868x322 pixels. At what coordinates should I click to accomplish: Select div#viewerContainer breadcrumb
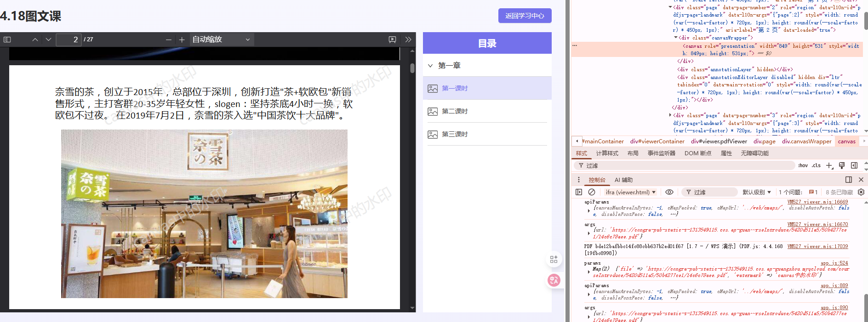click(657, 141)
